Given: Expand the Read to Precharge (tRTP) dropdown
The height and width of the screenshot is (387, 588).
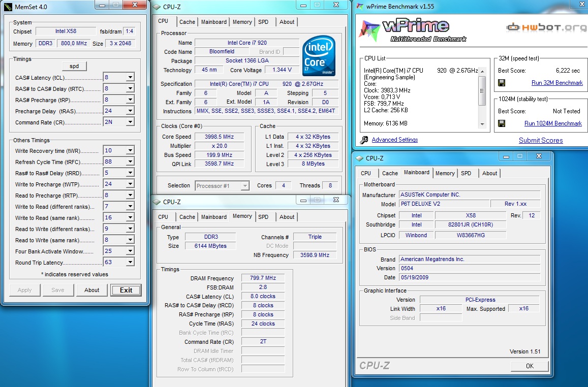Looking at the screenshot, I should [130, 195].
